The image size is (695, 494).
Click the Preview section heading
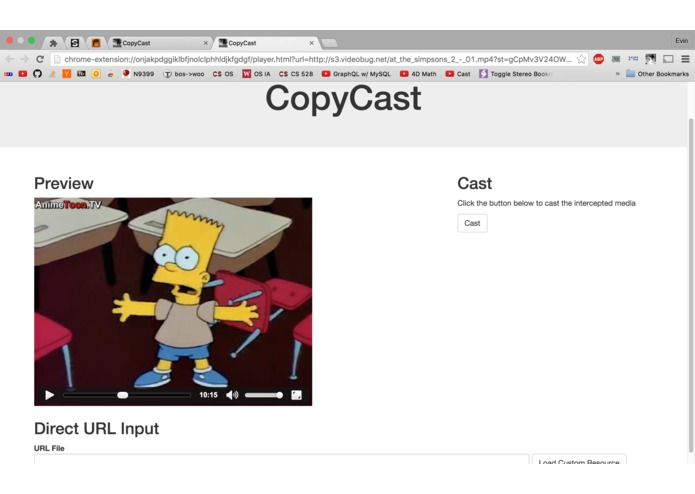(64, 183)
